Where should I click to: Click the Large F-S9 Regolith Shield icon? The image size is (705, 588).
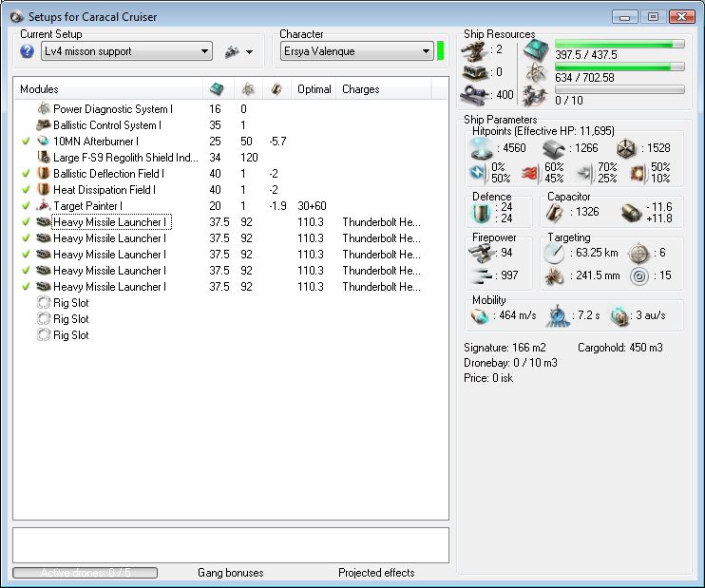[44, 157]
